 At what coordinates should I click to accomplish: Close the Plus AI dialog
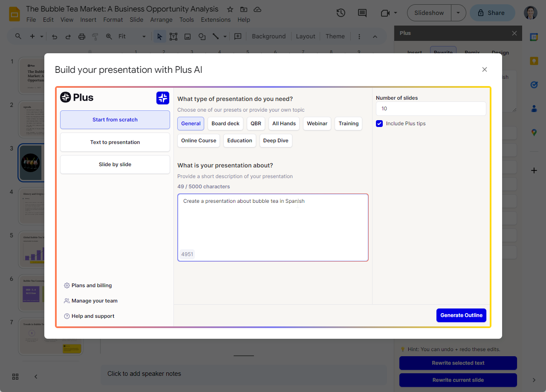484,69
